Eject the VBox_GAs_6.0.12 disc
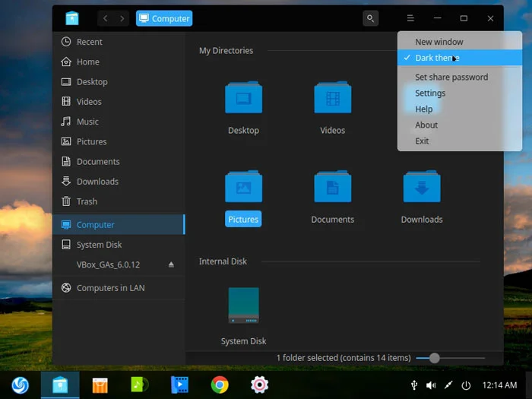 coord(171,264)
